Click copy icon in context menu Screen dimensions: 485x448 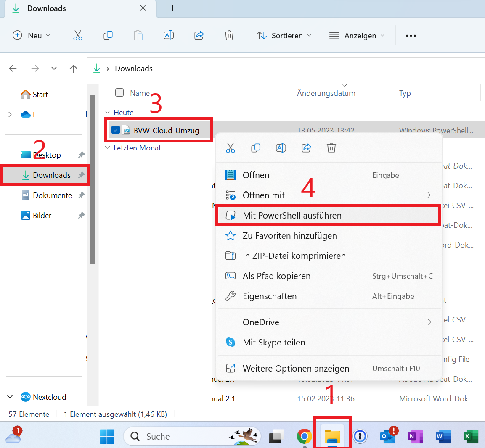click(x=255, y=148)
